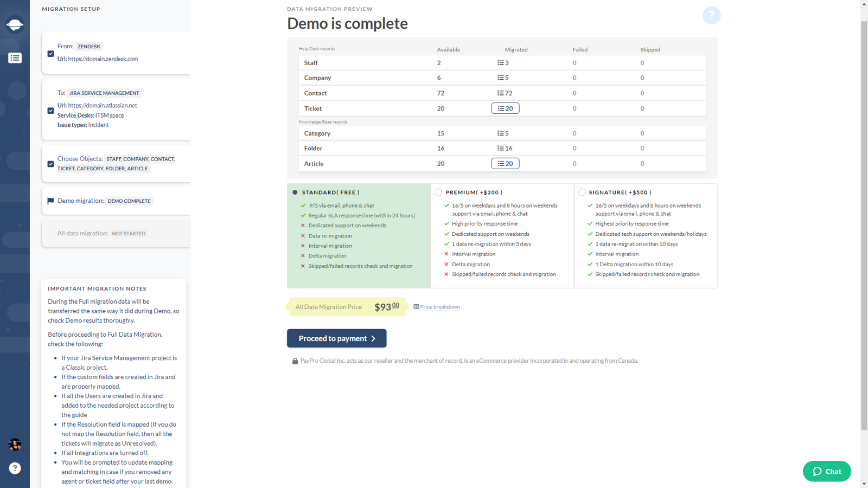Click the Article row label
This screenshot has height=488, width=868.
tap(314, 164)
